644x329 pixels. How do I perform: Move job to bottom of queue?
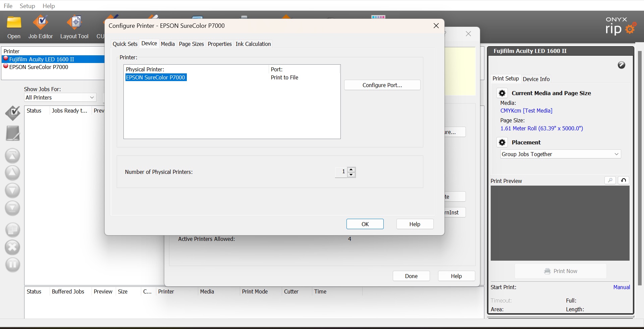(x=12, y=208)
